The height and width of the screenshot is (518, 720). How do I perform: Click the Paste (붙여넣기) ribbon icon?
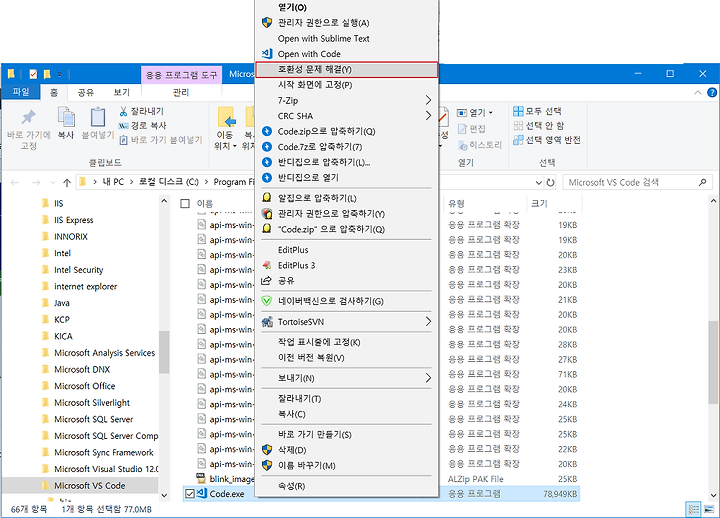[97, 117]
